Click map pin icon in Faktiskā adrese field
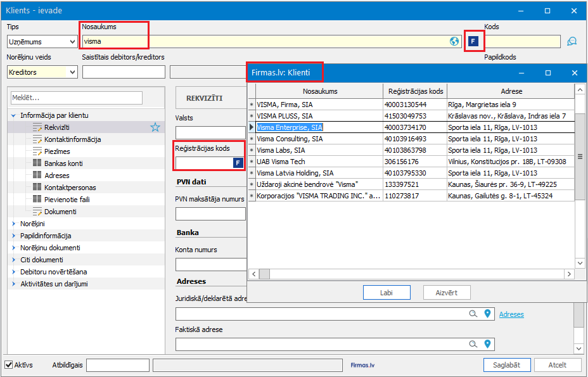 click(x=487, y=344)
